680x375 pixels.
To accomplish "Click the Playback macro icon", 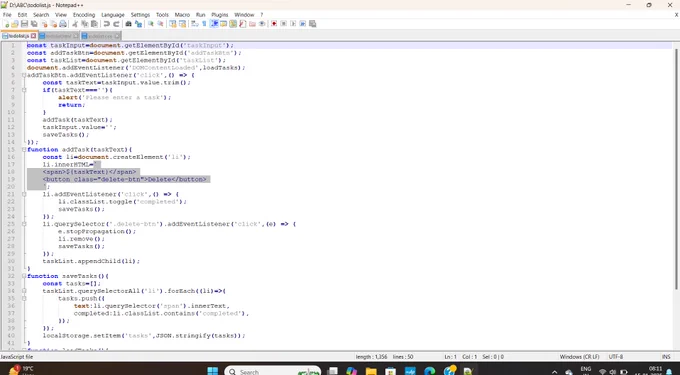I will 293,23.
